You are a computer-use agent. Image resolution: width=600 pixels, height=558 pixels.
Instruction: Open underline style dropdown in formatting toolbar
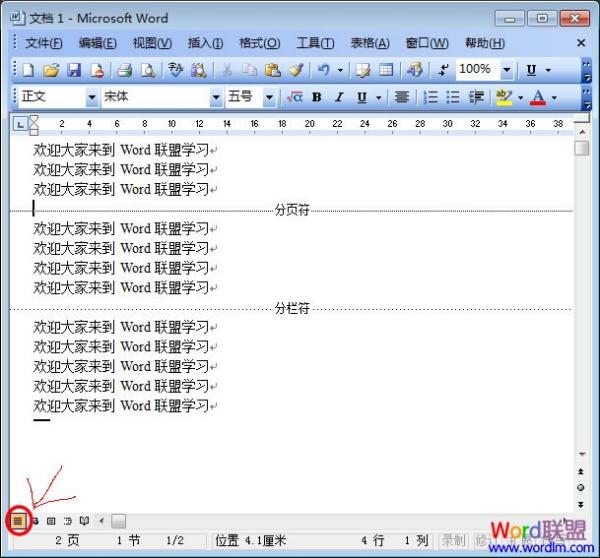coord(378,97)
